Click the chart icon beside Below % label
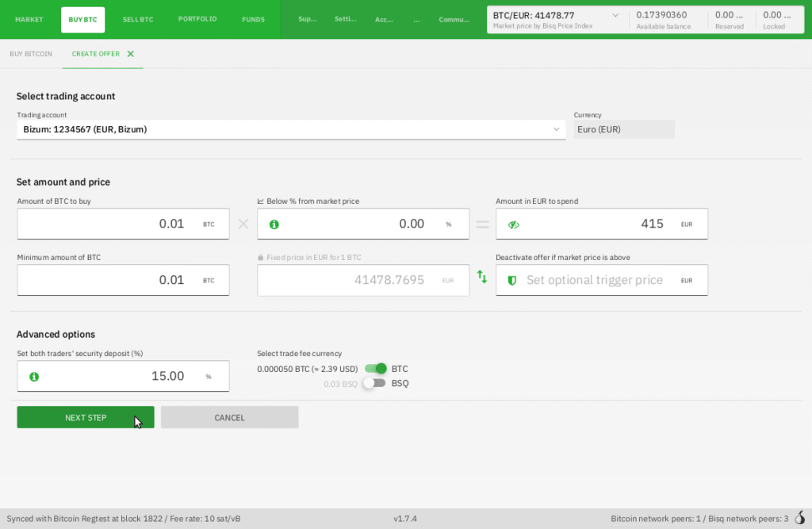 260,201
